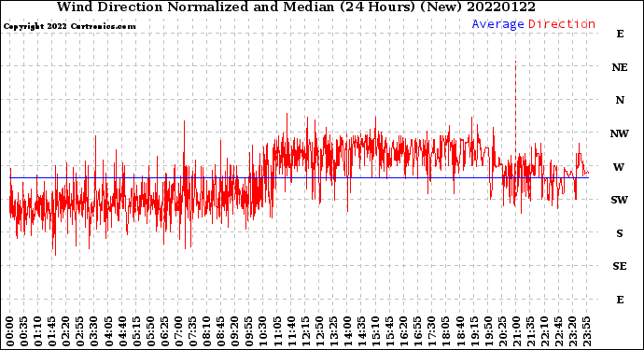
Task: Click the '22:10' time label
Action: pos(544,332)
